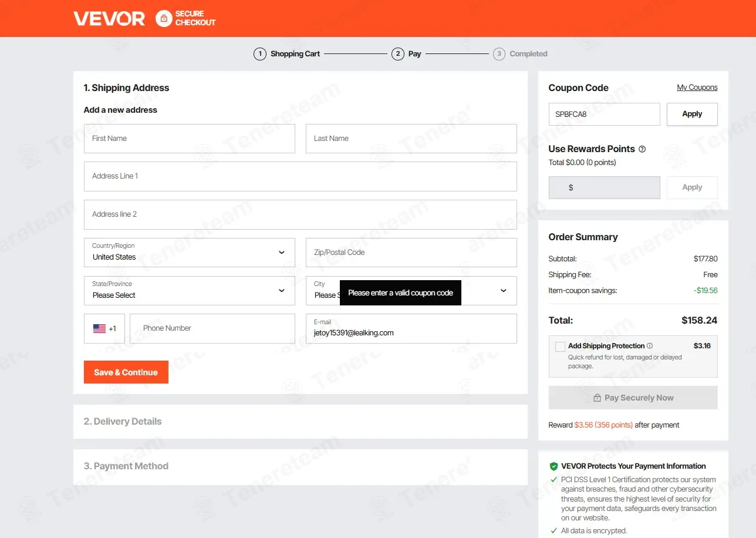Click the Zip/Postal Code field
The width and height of the screenshot is (756, 538).
pyautogui.click(x=411, y=253)
